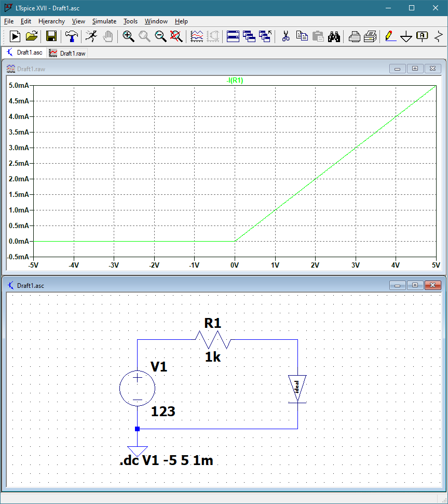This screenshot has width=448, height=504.
Task: Click the Save floppy disk icon
Action: click(x=51, y=36)
